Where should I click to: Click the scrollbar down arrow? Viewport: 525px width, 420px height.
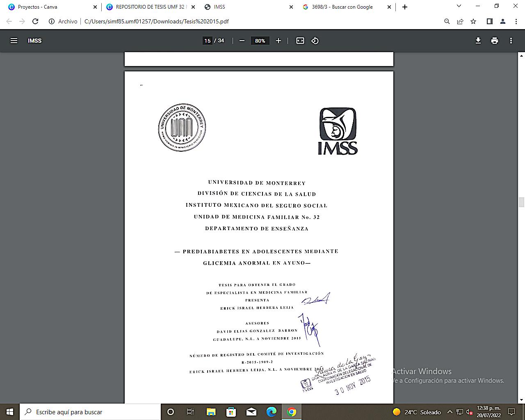(x=521, y=400)
